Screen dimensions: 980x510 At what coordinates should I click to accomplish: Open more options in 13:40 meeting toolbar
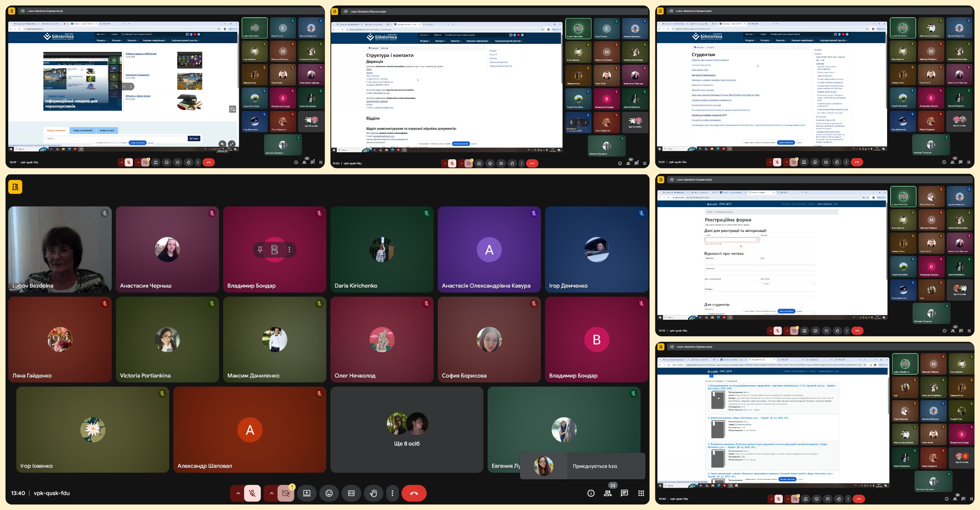coord(392,493)
